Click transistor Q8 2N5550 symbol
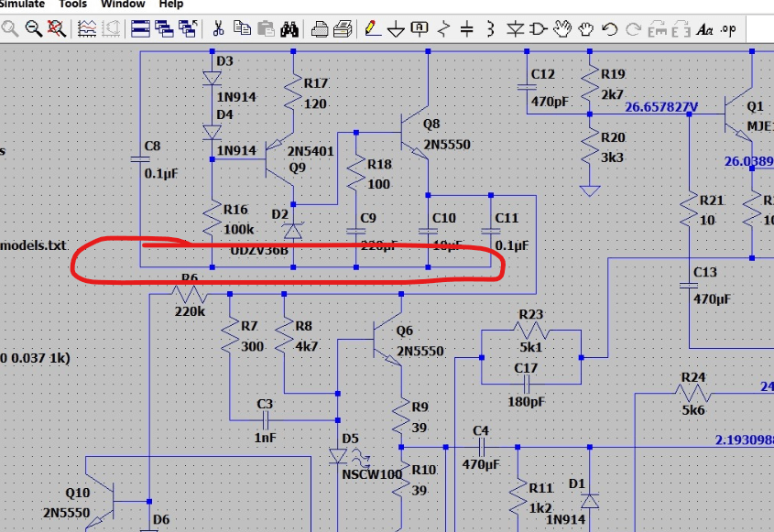The image size is (774, 532). tap(414, 132)
